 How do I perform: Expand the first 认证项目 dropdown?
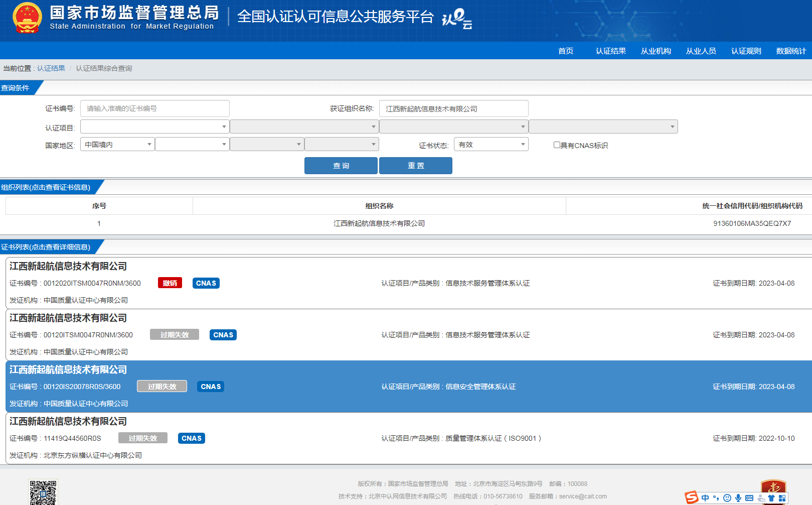coord(154,127)
